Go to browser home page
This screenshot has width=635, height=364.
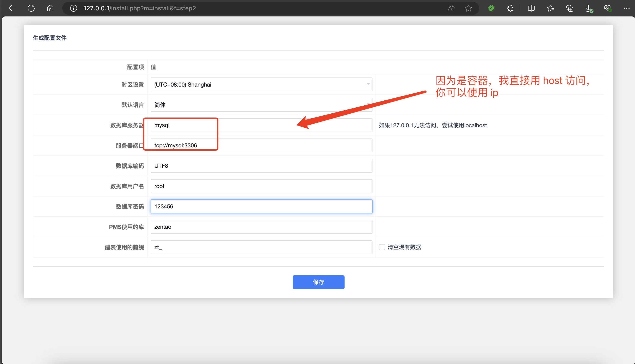(x=50, y=8)
